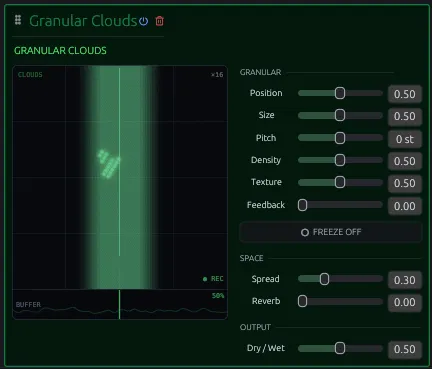Select the Spread value field 0.30
Viewport: 432px width, 369px height.
(405, 280)
